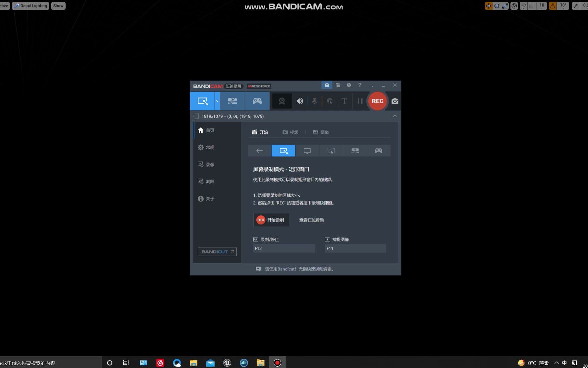This screenshot has width=588, height=368.
Task: Toggle the microphone icon in Bandicam toolbar
Action: pyautogui.click(x=314, y=101)
